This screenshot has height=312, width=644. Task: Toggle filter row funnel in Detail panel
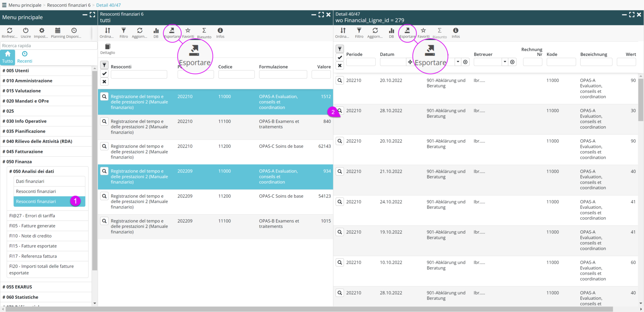coord(340,49)
